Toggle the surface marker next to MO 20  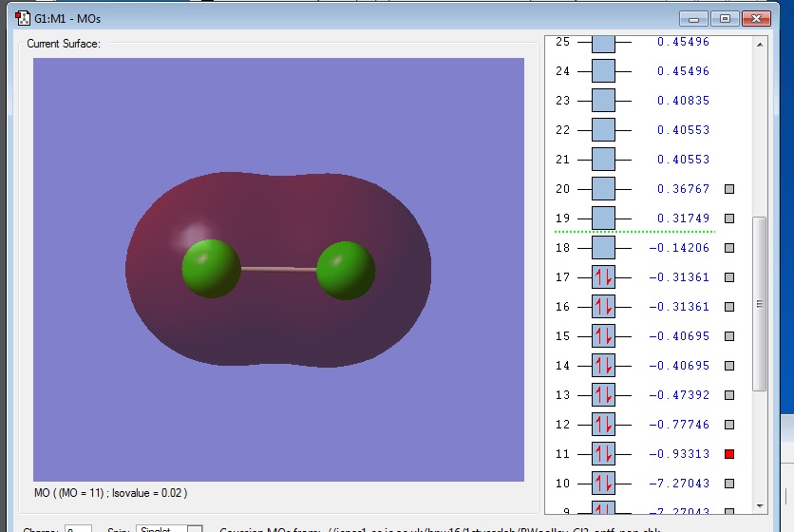pyautogui.click(x=729, y=189)
